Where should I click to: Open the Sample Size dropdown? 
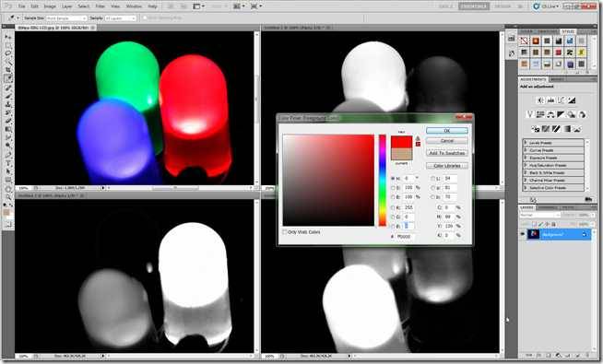pyautogui.click(x=66, y=18)
